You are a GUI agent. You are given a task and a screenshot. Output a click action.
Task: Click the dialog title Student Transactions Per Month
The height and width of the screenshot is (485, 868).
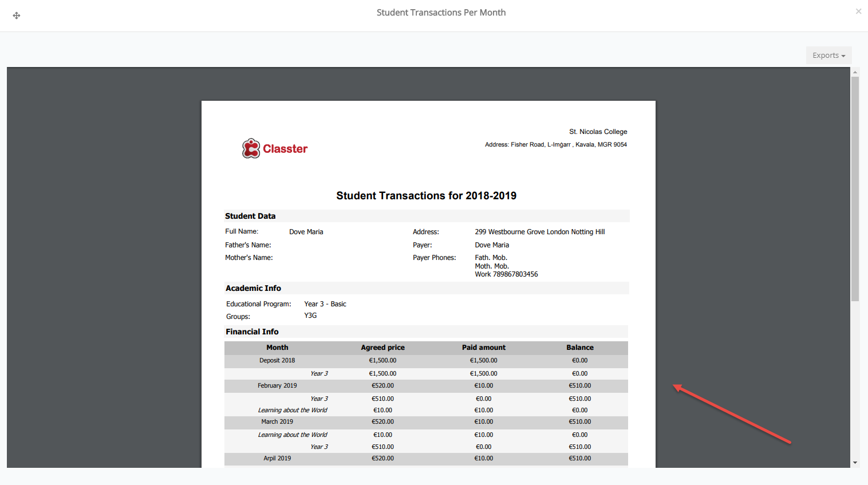441,13
